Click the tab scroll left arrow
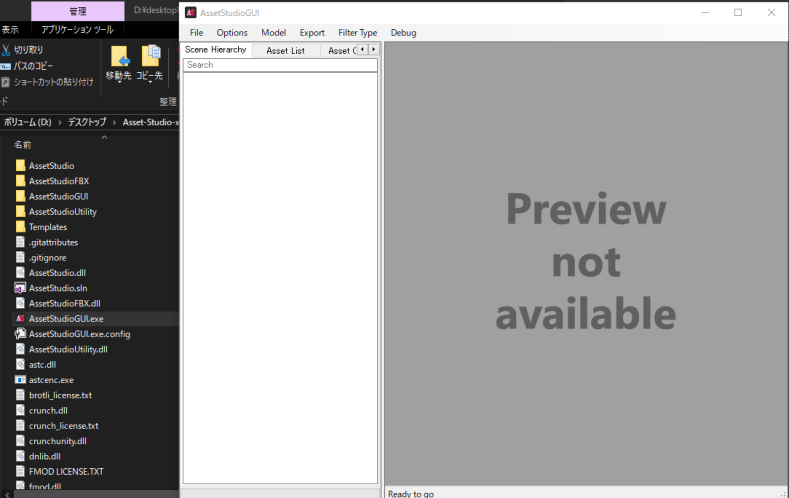This screenshot has width=789, height=498. click(362, 49)
